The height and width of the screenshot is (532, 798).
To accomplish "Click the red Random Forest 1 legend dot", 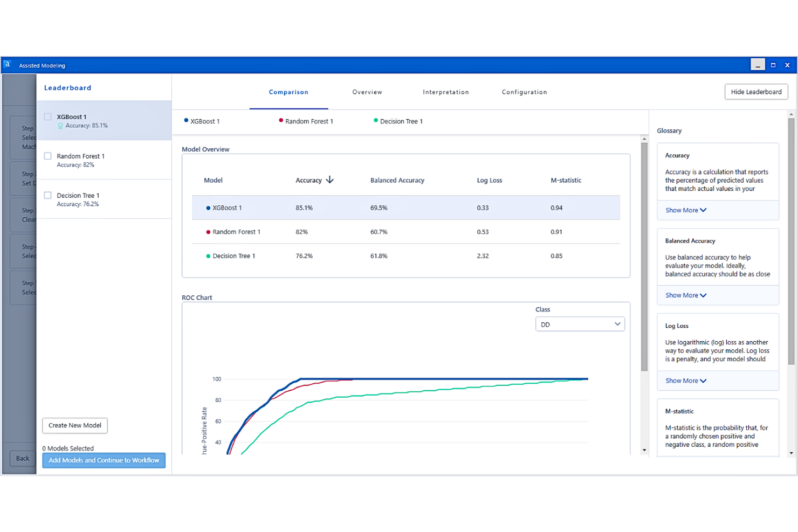I will 280,121.
